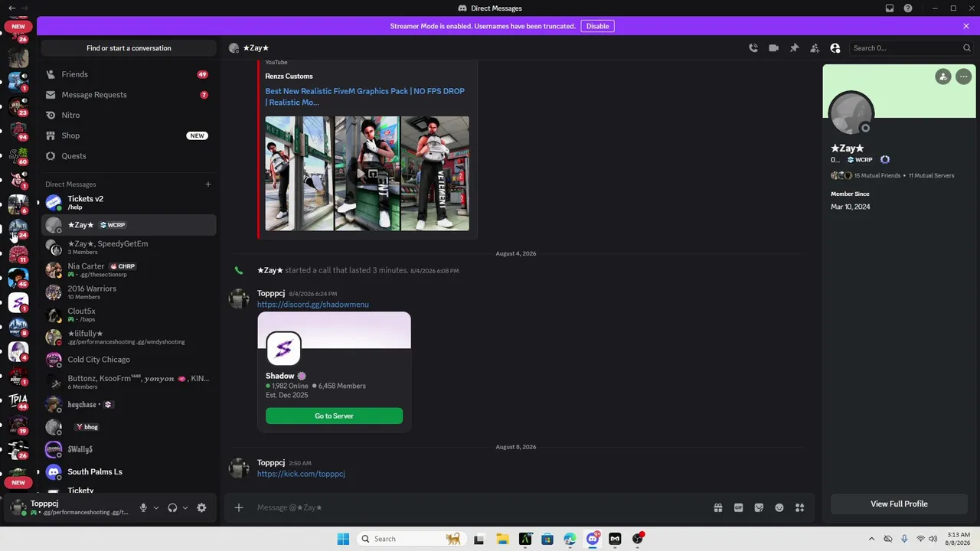Open the ★lilfully★ direct message
This screenshot has height=551, width=980.
[x=129, y=337]
